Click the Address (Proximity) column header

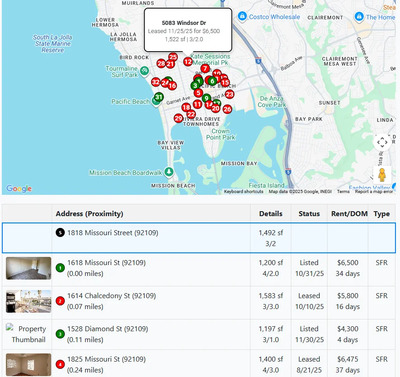(151, 214)
